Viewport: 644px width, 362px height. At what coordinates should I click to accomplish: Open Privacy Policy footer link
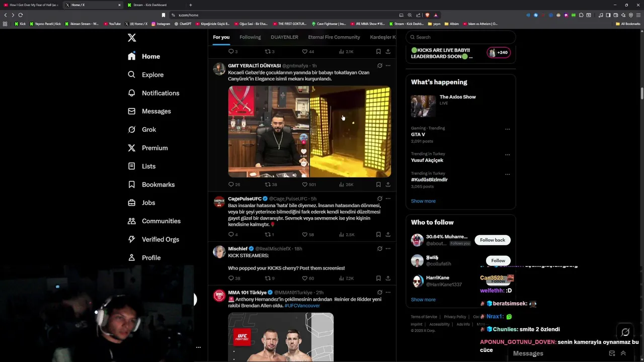[x=455, y=317]
